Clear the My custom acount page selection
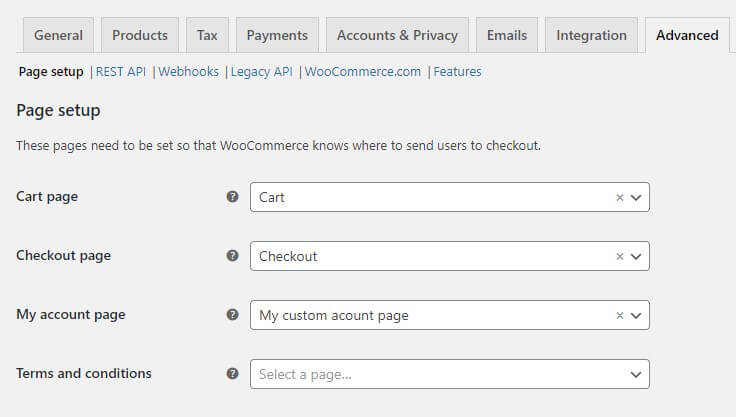Viewport: 736px width, 417px height. pyautogui.click(x=620, y=316)
